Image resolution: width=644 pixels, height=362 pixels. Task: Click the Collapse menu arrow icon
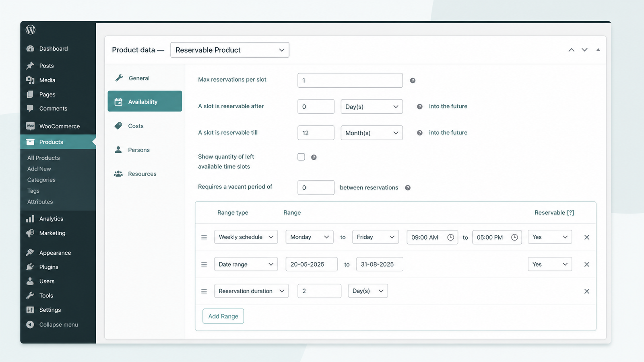(30, 325)
